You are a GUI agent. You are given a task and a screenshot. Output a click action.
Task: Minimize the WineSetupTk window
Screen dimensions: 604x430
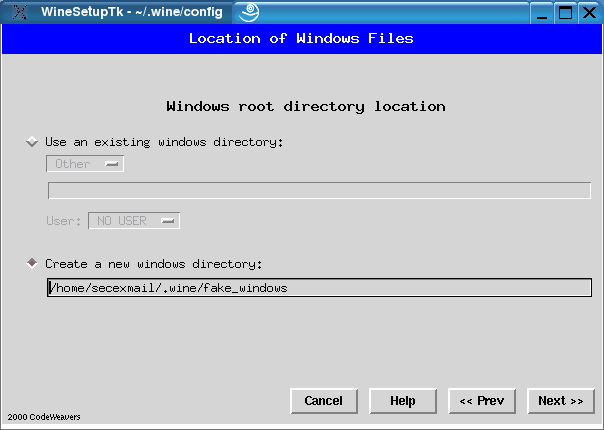point(541,13)
